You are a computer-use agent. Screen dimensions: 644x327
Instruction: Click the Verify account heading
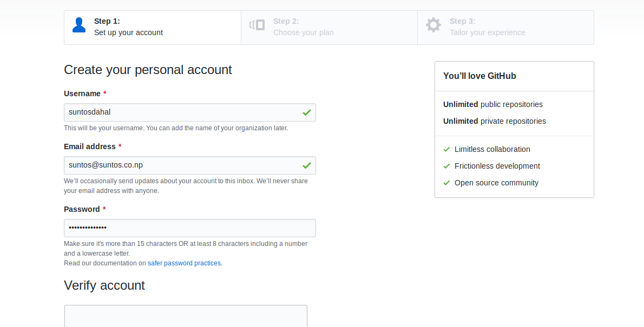point(104,285)
